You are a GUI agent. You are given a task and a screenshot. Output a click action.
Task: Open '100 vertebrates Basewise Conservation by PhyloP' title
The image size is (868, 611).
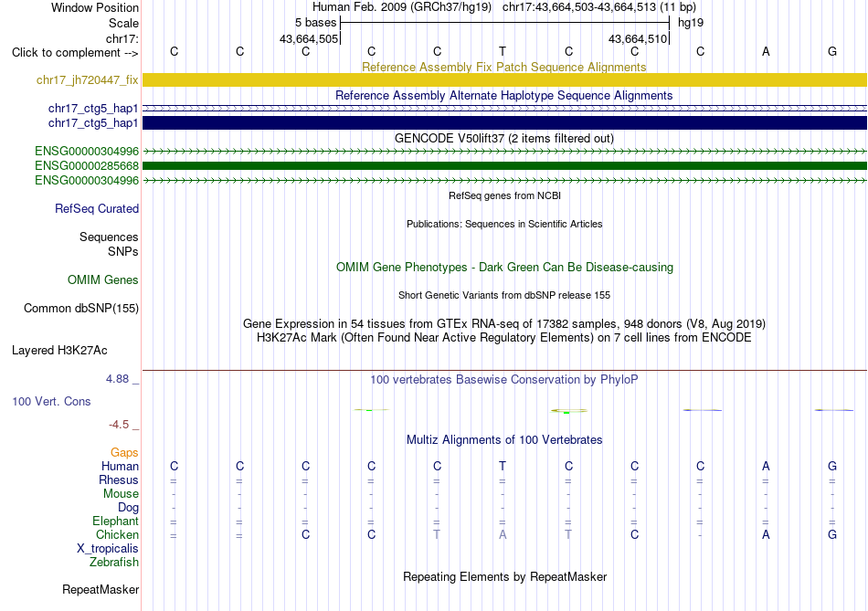tap(503, 380)
